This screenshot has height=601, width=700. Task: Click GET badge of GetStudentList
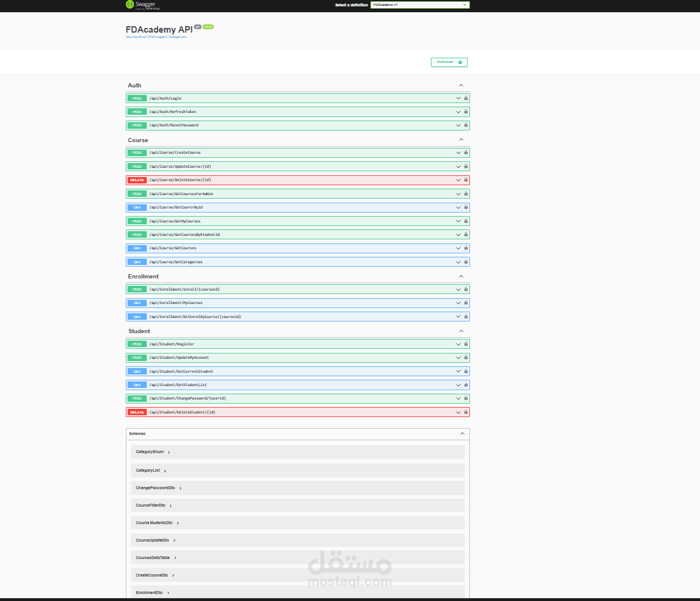pyautogui.click(x=137, y=385)
